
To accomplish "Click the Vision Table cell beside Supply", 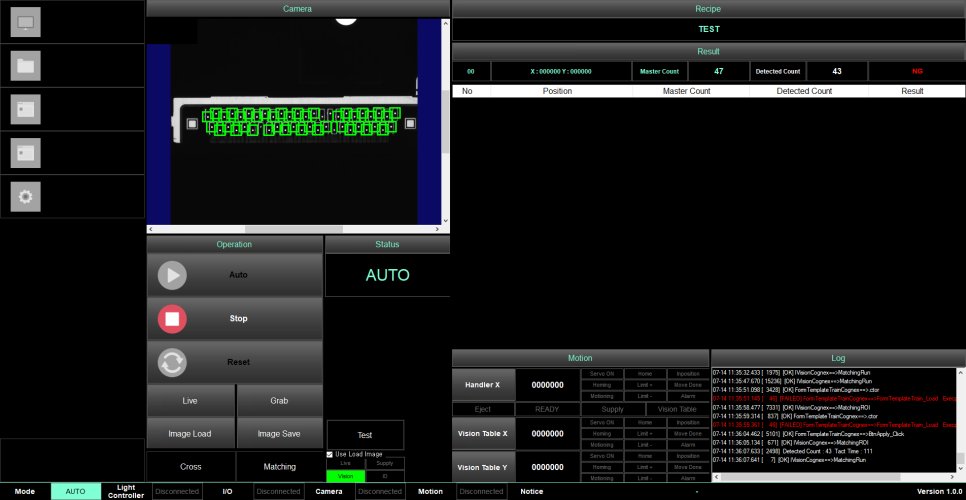I will pyautogui.click(x=677, y=409).
